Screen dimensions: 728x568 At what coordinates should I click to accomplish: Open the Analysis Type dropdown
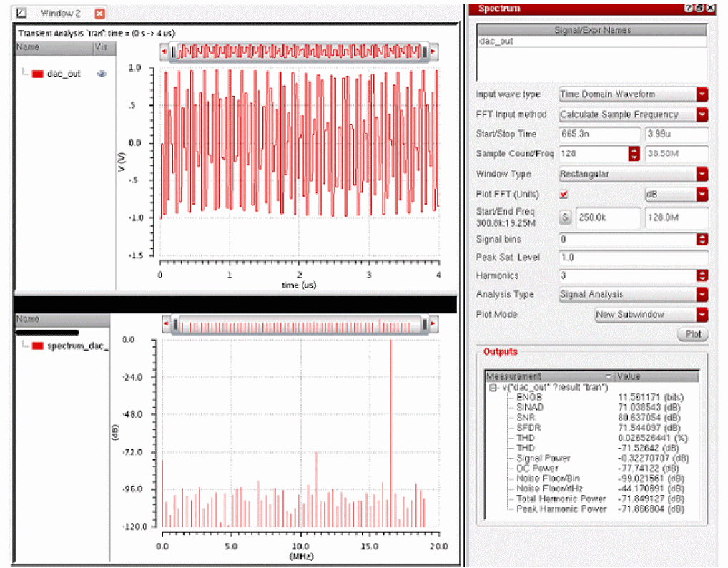coord(702,294)
